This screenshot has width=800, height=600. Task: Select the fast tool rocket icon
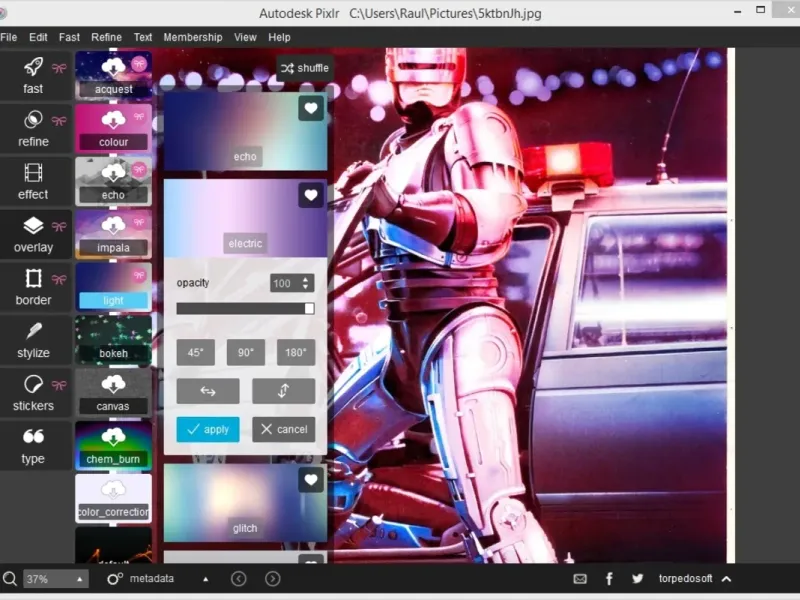pyautogui.click(x=33, y=68)
